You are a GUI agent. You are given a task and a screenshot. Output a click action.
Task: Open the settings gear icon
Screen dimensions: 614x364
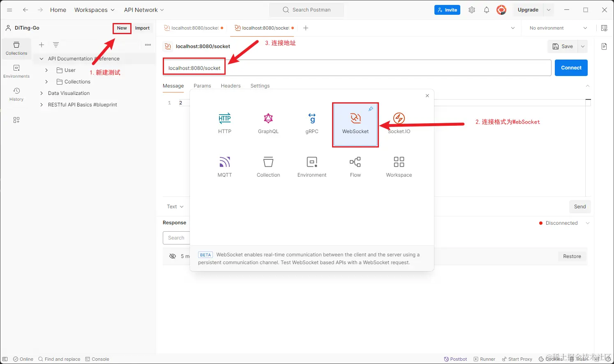(472, 10)
